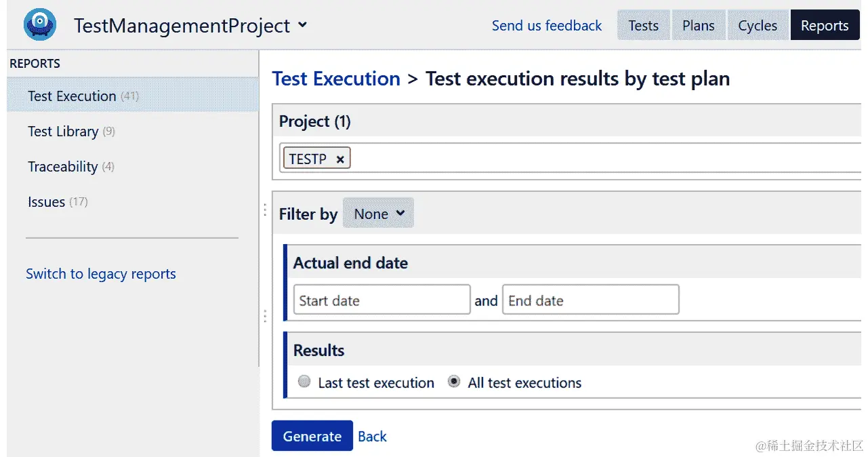
Task: Click the Zephyr app logo icon
Action: click(x=40, y=25)
